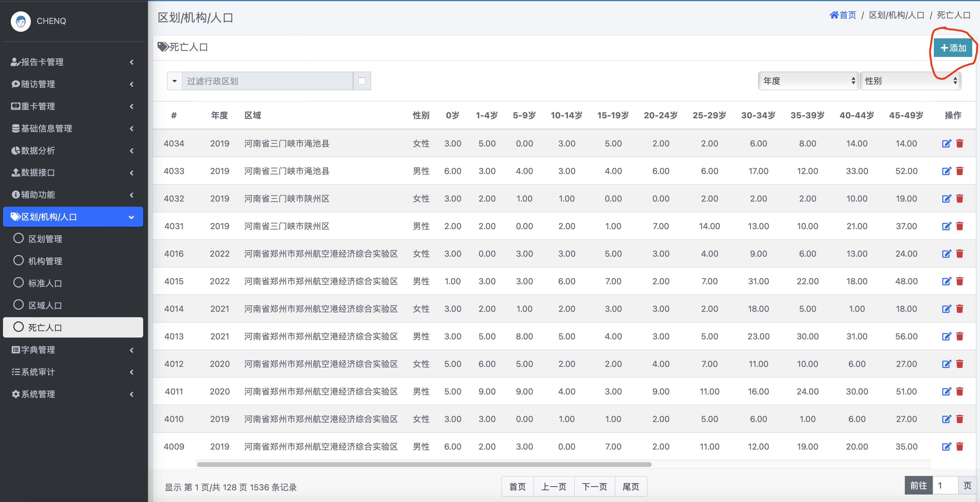The width and height of the screenshot is (980, 502).
Task: Click home icon in breadcrumb
Action: tap(834, 15)
